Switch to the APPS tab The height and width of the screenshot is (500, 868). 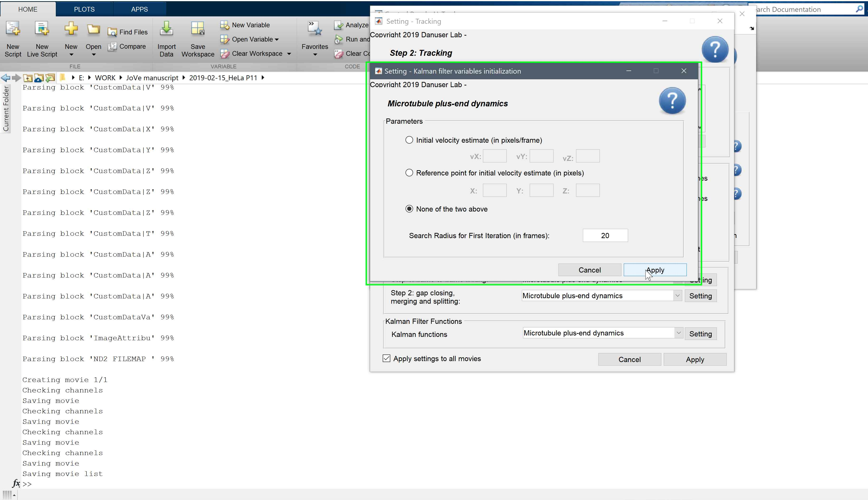pos(139,9)
